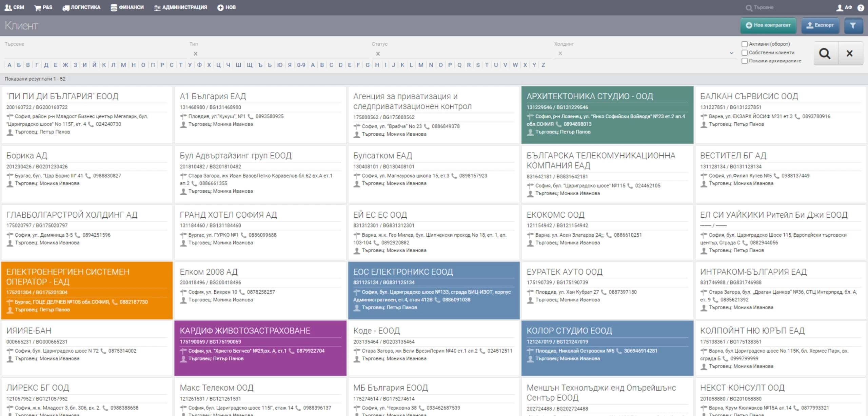Run search with the magnifier button

(x=825, y=53)
